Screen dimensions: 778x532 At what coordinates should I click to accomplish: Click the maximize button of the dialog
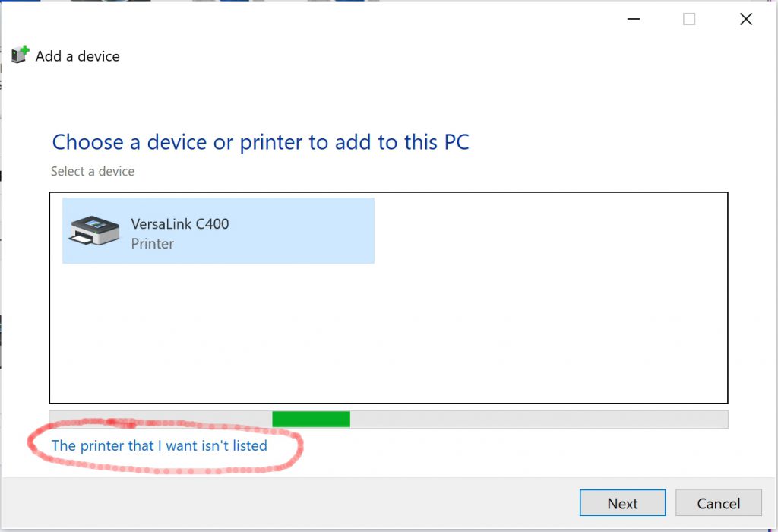click(x=688, y=19)
